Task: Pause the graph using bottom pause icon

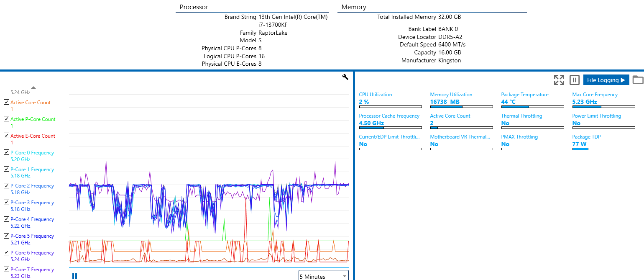Action: 74,276
